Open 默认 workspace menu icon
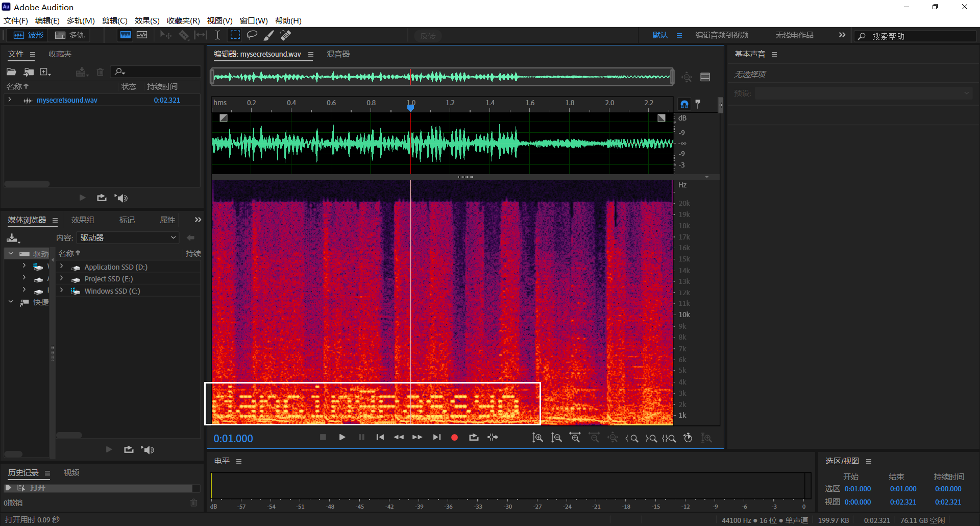The image size is (980, 526). click(x=679, y=35)
